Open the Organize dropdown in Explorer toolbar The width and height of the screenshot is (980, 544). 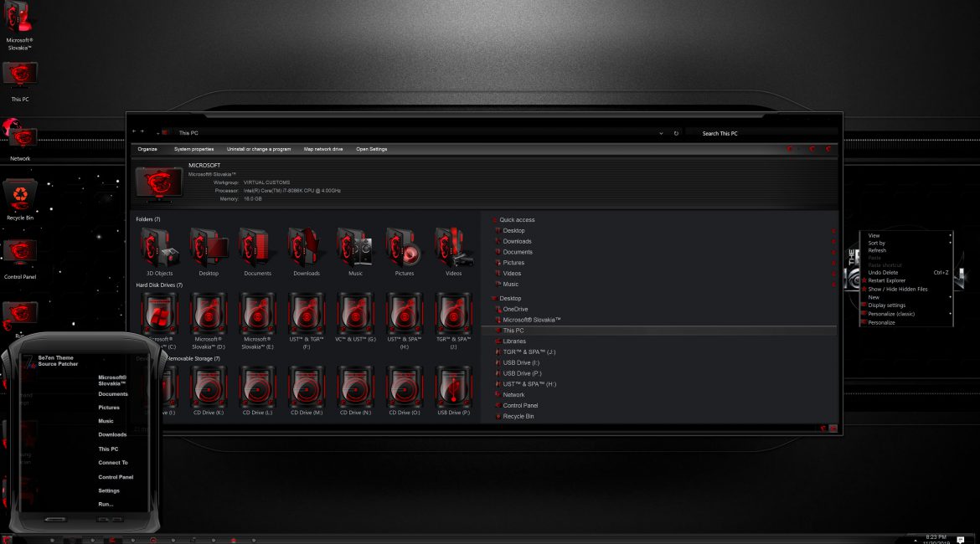[147, 149]
